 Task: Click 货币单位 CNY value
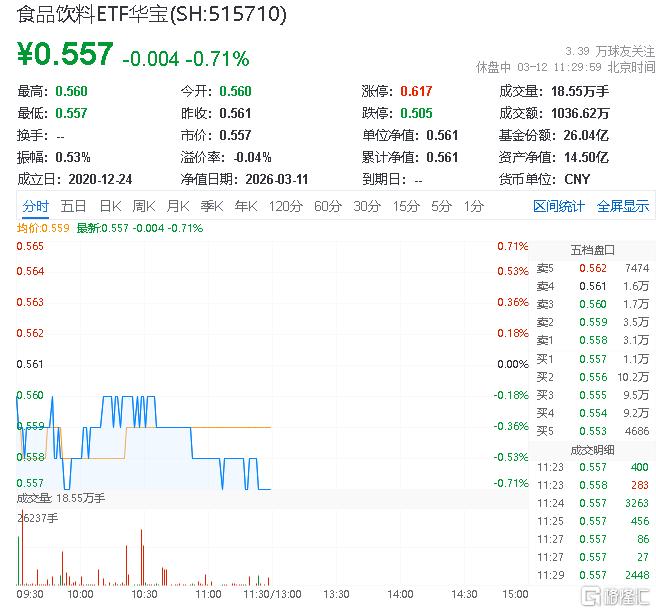[577, 180]
